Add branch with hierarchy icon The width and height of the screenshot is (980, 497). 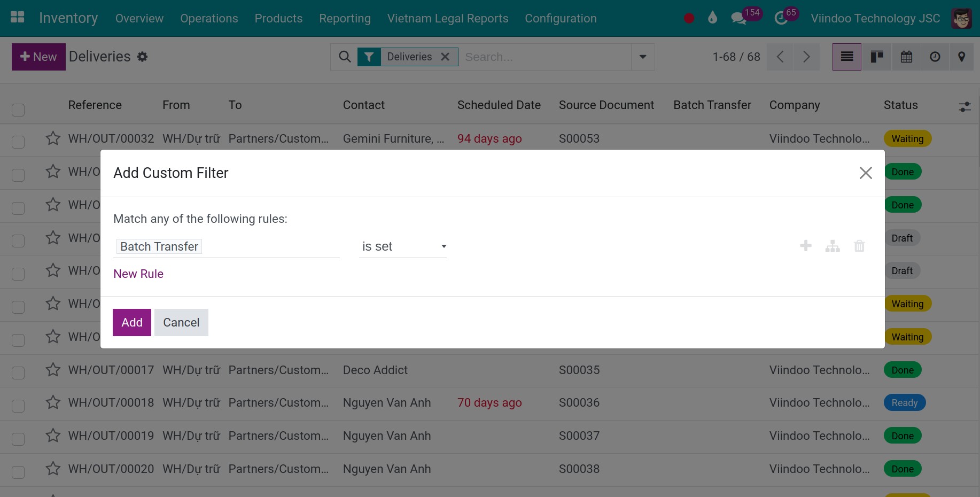point(833,246)
